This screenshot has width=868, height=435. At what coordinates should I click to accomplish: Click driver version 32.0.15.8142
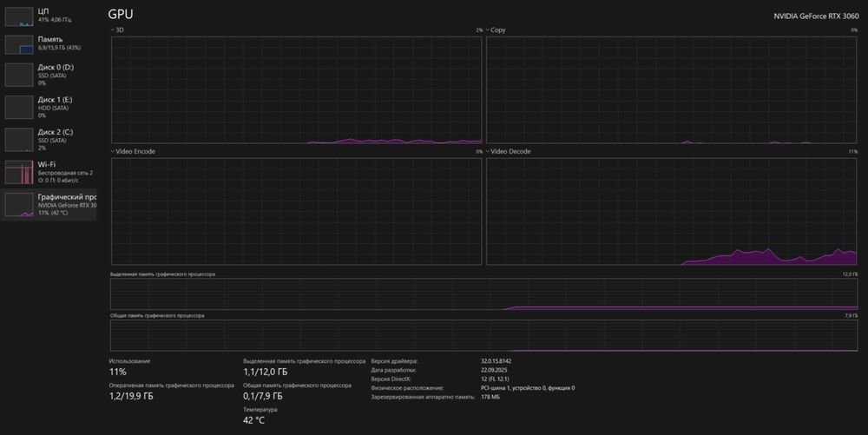pyautogui.click(x=496, y=361)
